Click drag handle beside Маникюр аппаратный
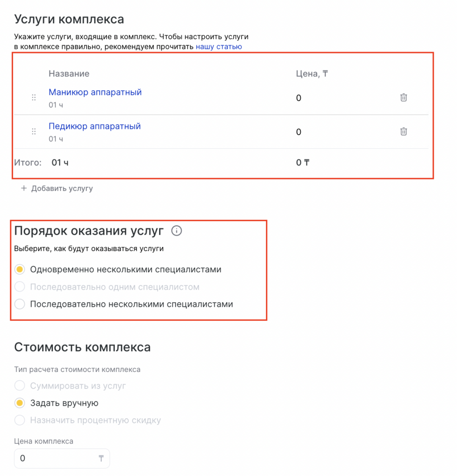 click(33, 98)
